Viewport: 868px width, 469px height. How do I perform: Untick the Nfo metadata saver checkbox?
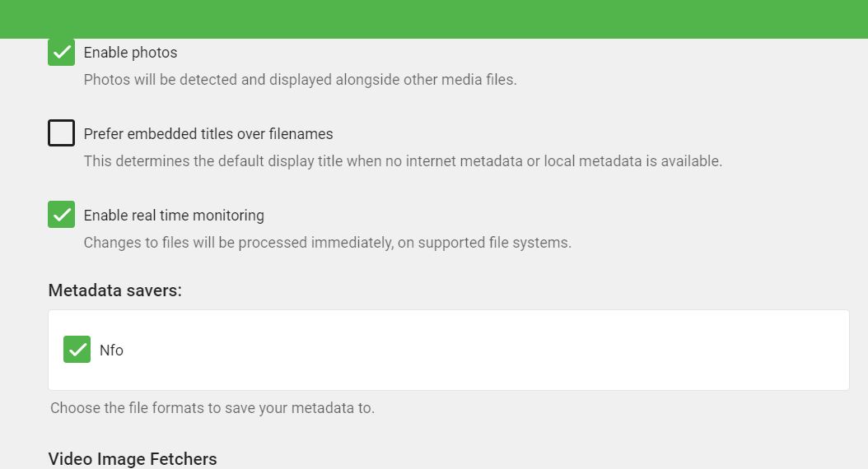[x=77, y=350]
